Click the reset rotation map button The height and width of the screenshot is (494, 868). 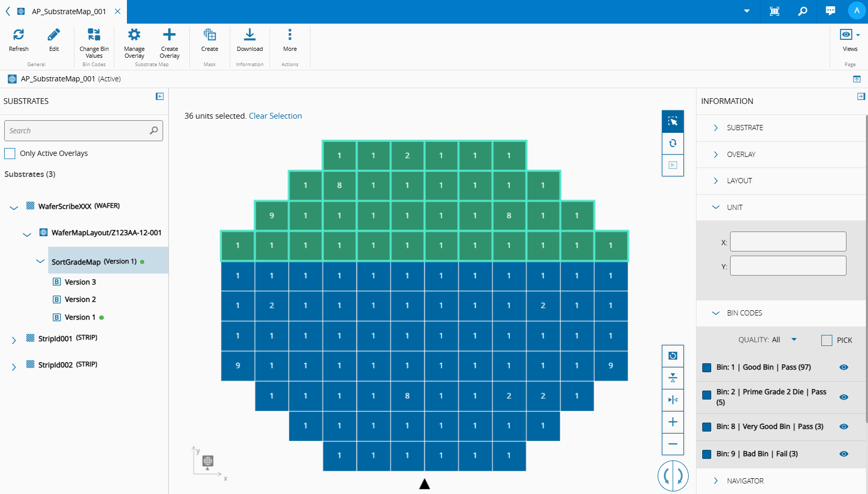(x=673, y=356)
